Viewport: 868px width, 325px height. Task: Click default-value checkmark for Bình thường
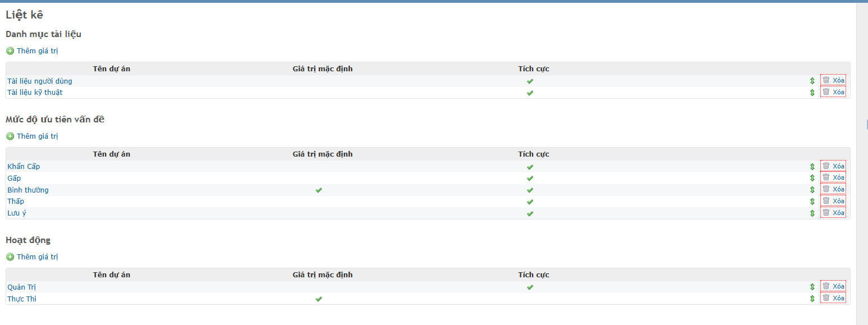[319, 190]
